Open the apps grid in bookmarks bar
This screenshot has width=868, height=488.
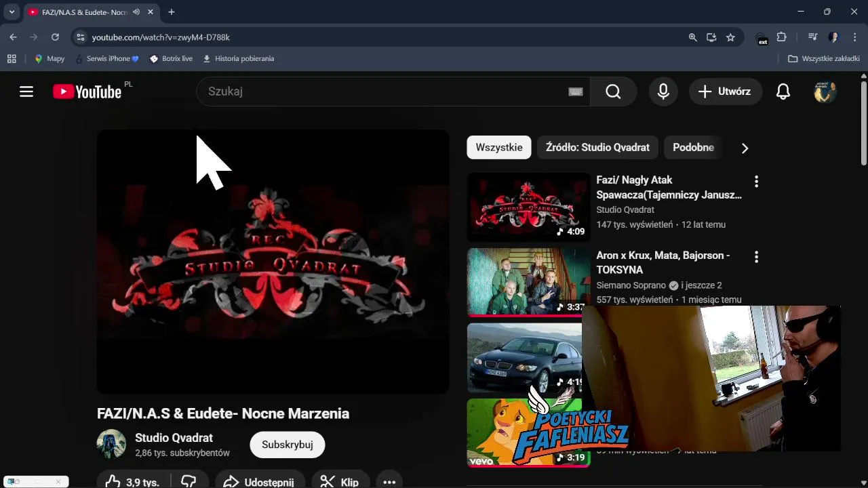(x=12, y=59)
